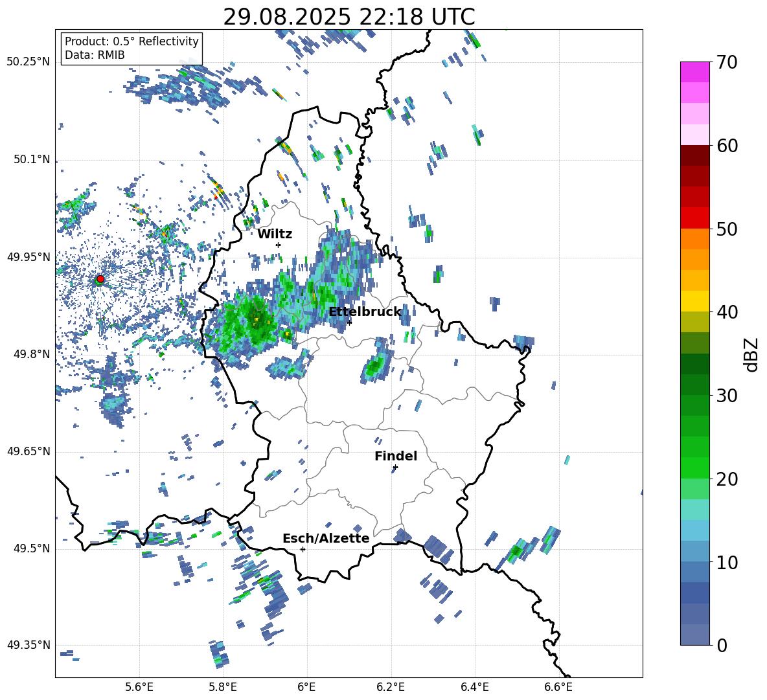767x700 pixels.
Task: Click the Ettelbruck station cross marker
Action: tap(349, 322)
